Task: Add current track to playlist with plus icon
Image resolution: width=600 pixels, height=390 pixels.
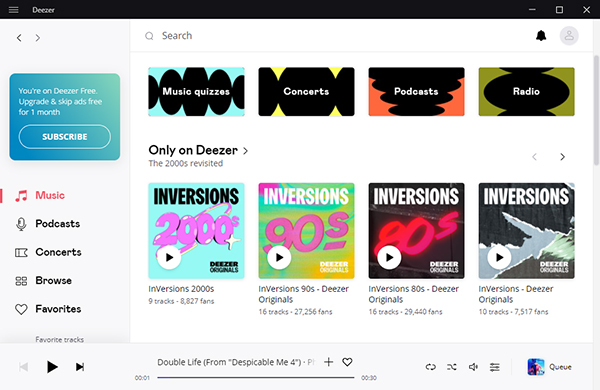Action: [328, 362]
